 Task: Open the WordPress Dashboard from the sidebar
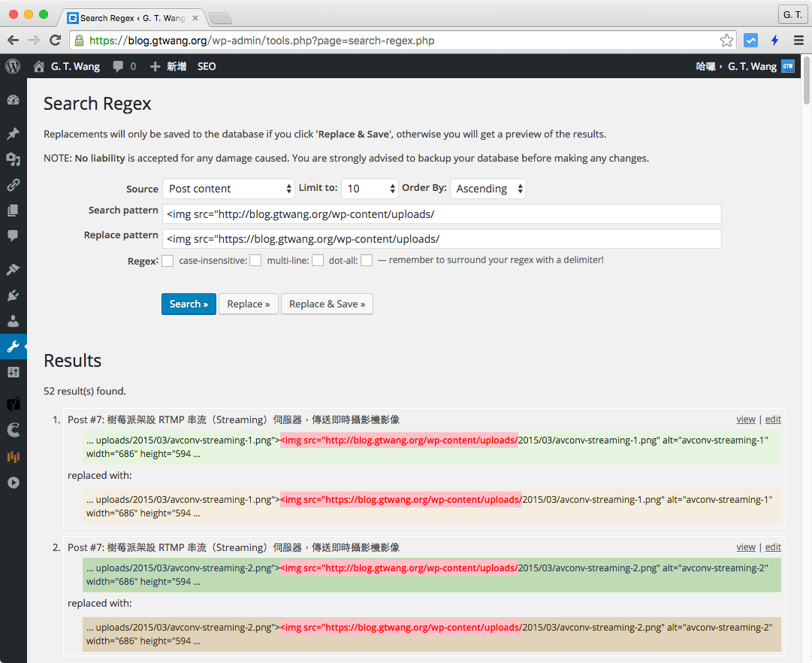pyautogui.click(x=13, y=99)
